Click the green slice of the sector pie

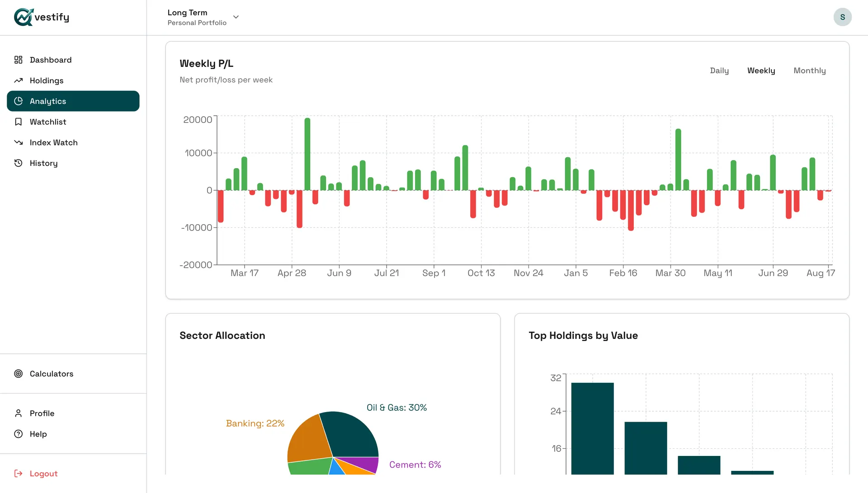[x=310, y=467]
